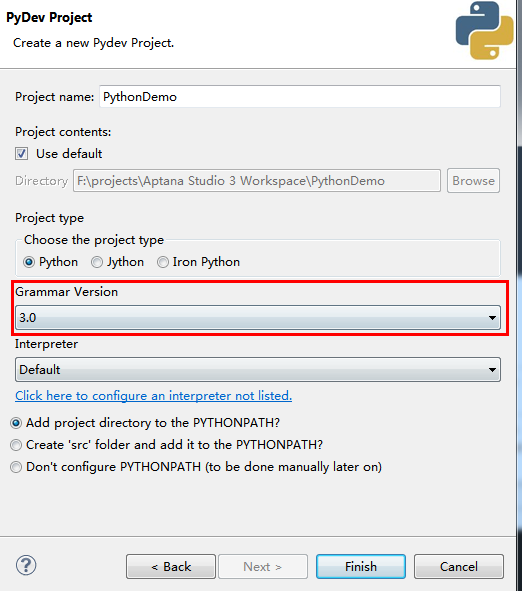
Task: Click the Python logo in the wizard banner
Action: pyautogui.click(x=484, y=30)
